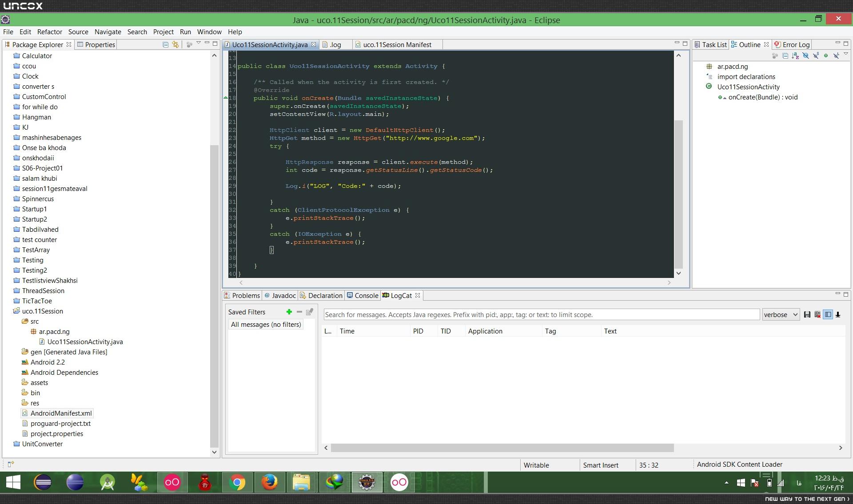Open File Explorer from the taskbar
Screen dimensions: 853x504
point(301,482)
